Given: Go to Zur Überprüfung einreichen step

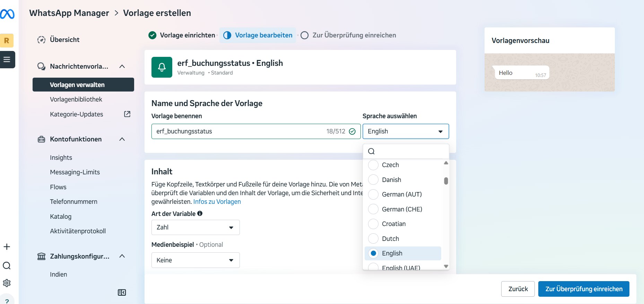Looking at the screenshot, I should 348,35.
